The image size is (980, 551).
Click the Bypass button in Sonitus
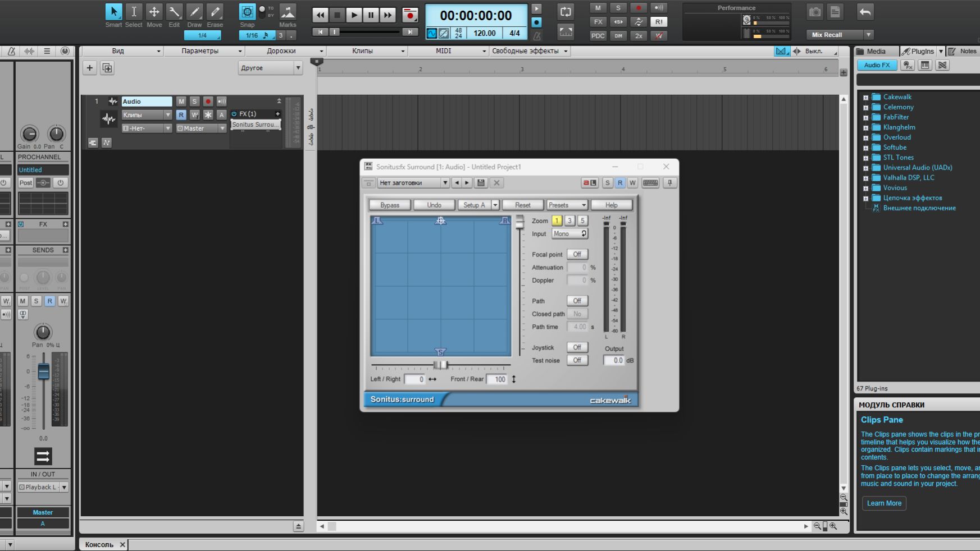[390, 205]
